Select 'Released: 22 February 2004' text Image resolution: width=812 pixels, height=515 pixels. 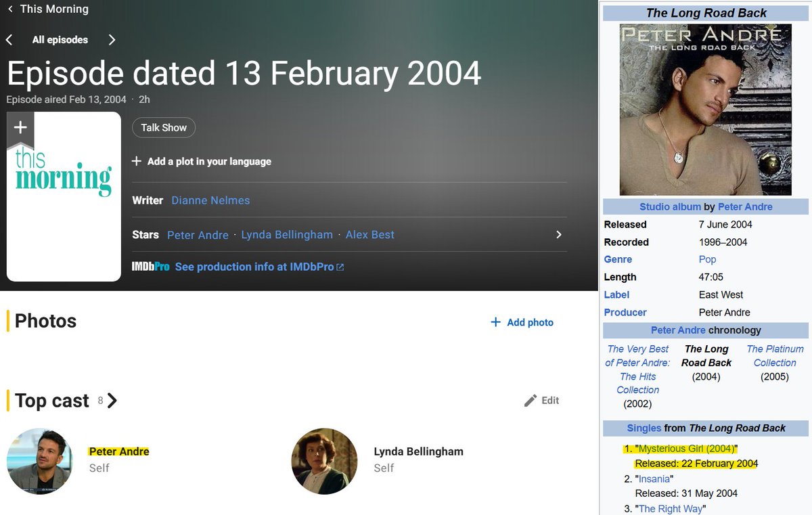(696, 464)
